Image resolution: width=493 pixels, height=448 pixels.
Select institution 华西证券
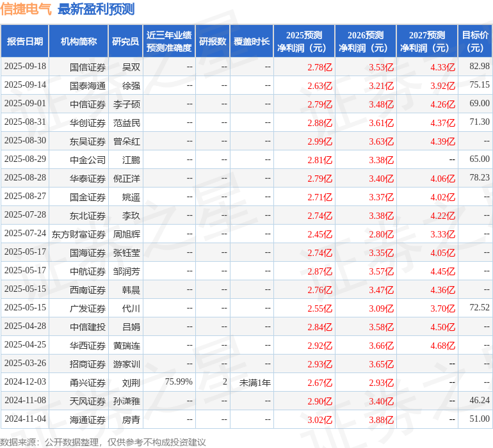point(88,346)
